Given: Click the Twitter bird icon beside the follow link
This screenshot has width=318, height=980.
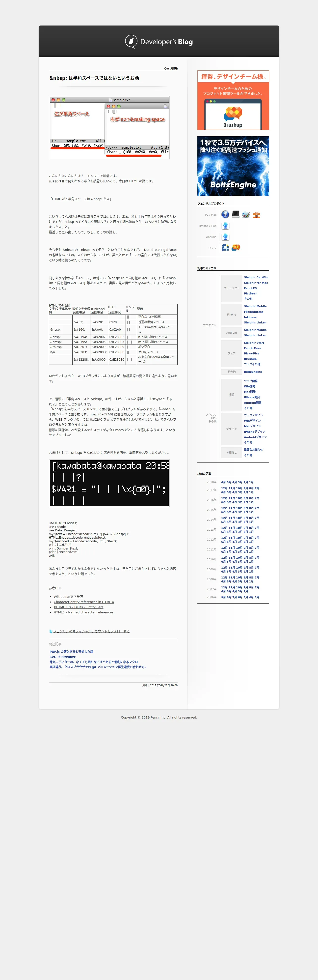Looking at the screenshot, I should [51, 631].
